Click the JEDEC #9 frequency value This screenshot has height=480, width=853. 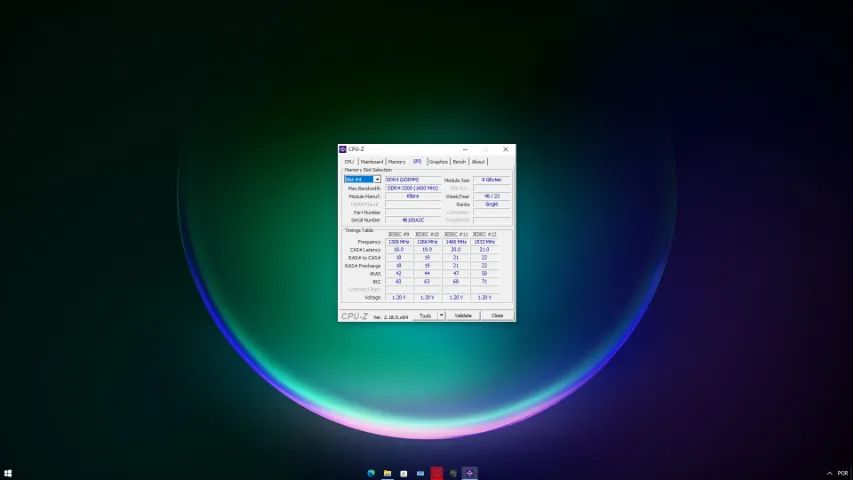coord(399,242)
